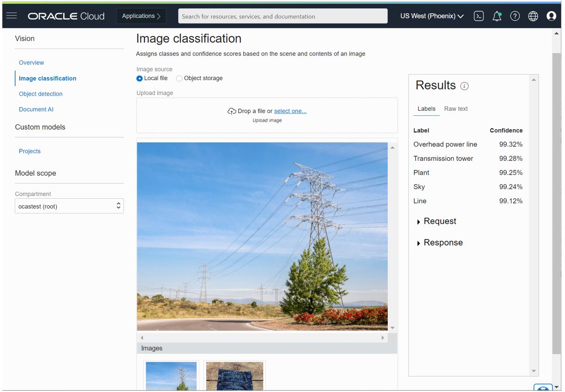Click the Line label row
The width and height of the screenshot is (565, 392).
tap(468, 201)
